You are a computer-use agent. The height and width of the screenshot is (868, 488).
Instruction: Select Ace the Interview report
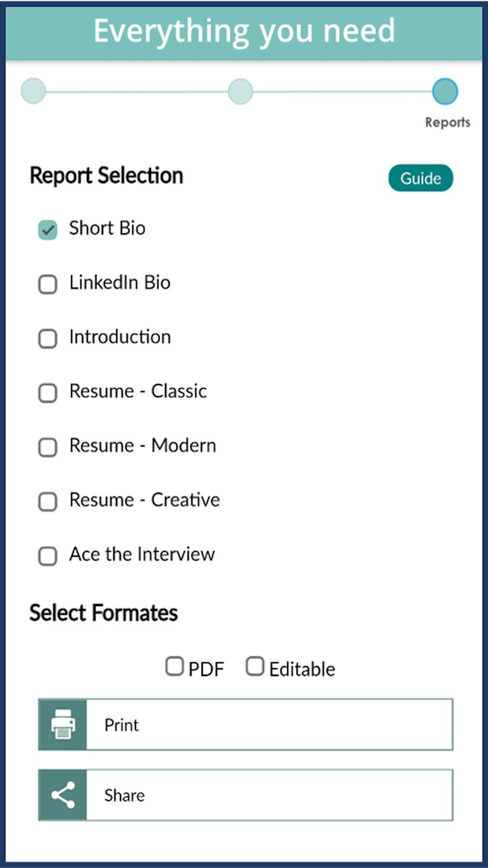[47, 556]
